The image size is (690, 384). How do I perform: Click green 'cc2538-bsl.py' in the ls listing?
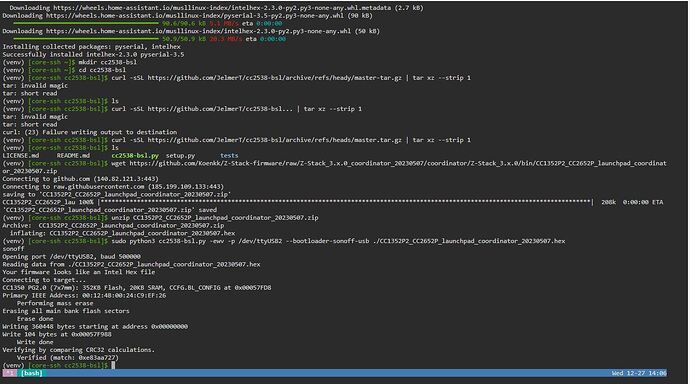(x=135, y=156)
